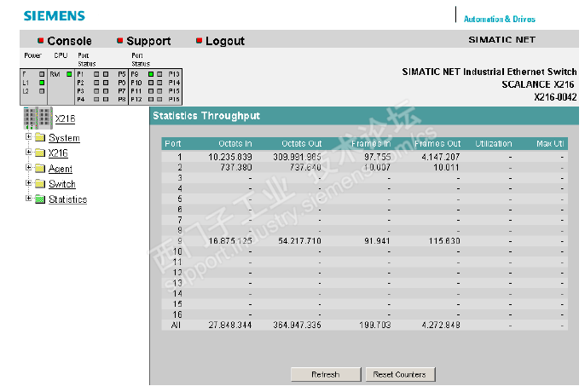
Task: Click the System folder icon
Action: [x=40, y=137]
